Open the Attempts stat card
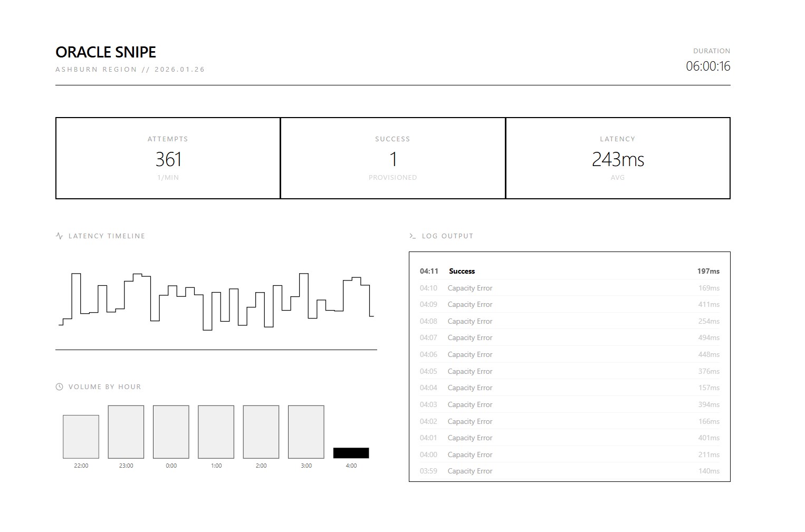The width and height of the screenshot is (805, 532). click(x=168, y=158)
